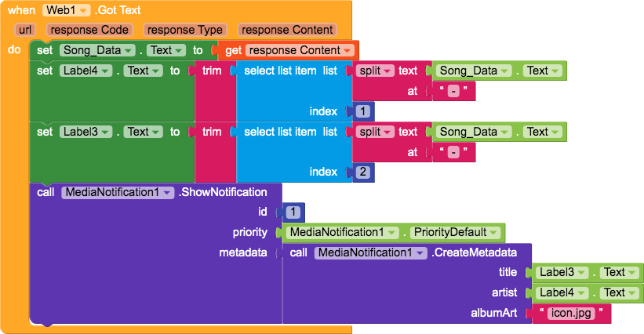Click the index number 2 block
The image size is (644, 334).
(362, 172)
